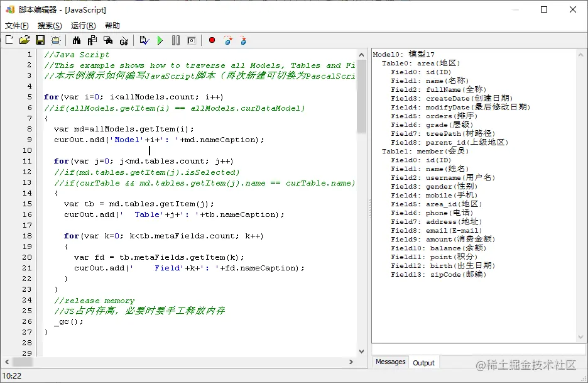Open the Replace tool icon
This screenshot has height=383, width=588.
tap(92, 40)
